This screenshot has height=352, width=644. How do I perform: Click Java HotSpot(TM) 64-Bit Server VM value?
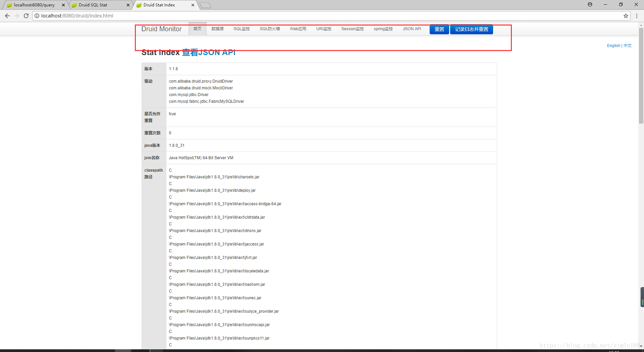pos(201,158)
